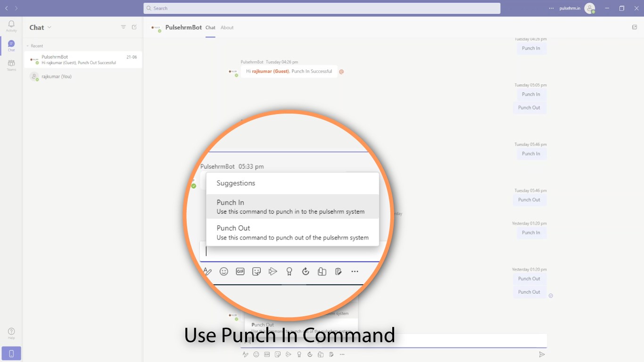Open the Chat dropdown in the list header

[x=50, y=27]
